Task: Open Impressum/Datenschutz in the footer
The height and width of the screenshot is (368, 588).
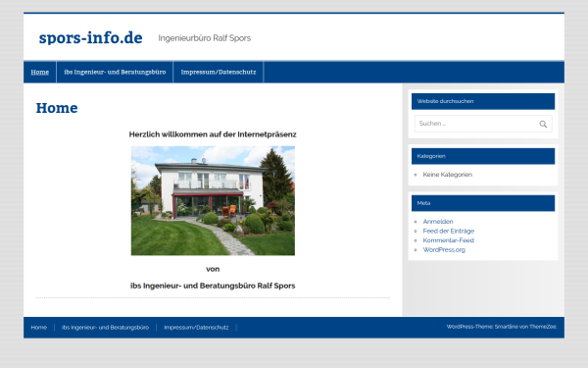Action: (196, 328)
